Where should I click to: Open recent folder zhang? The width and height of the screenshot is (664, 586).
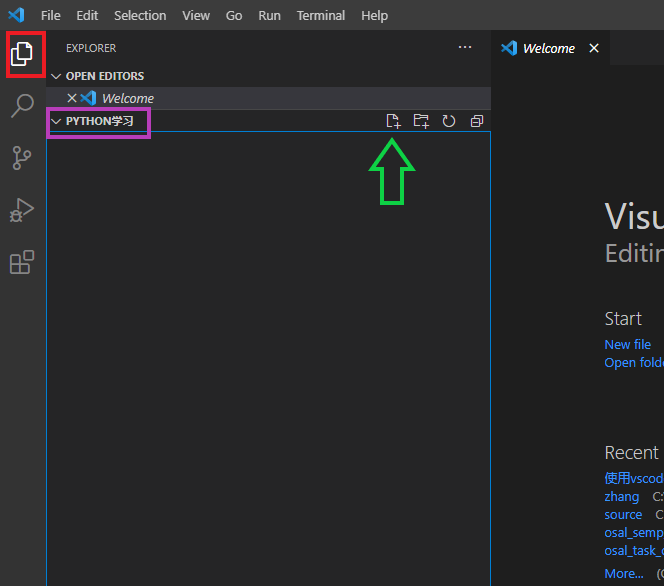pyautogui.click(x=622, y=496)
